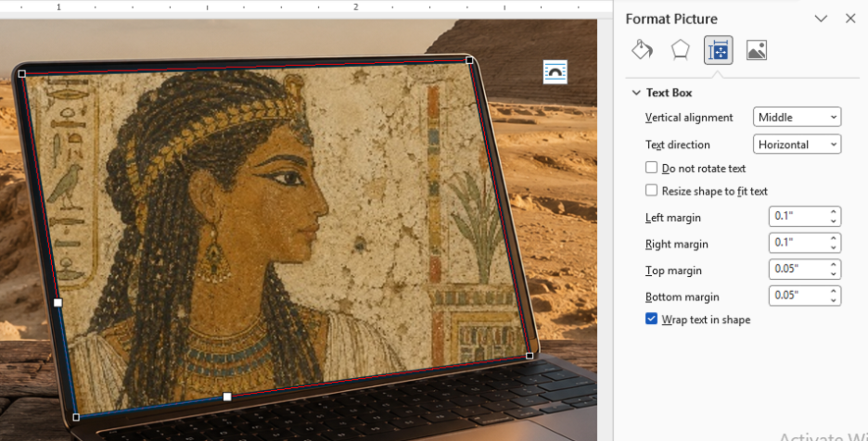Close the Format Picture pane
The width and height of the screenshot is (868, 441).
850,19
